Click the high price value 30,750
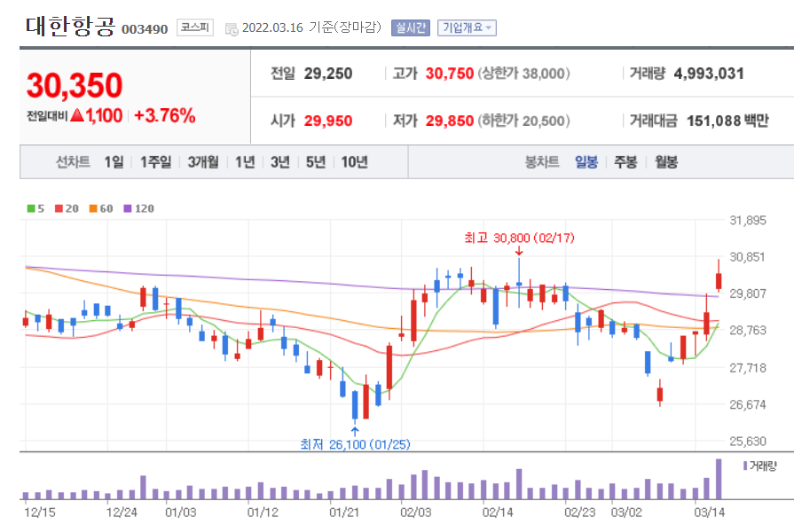 pos(450,74)
